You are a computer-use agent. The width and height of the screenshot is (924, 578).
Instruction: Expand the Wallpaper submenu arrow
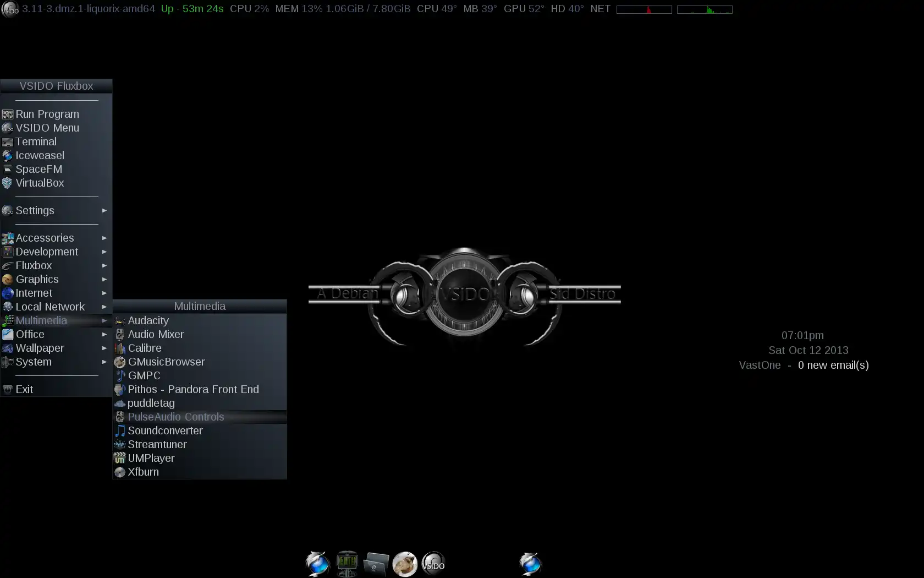104,348
